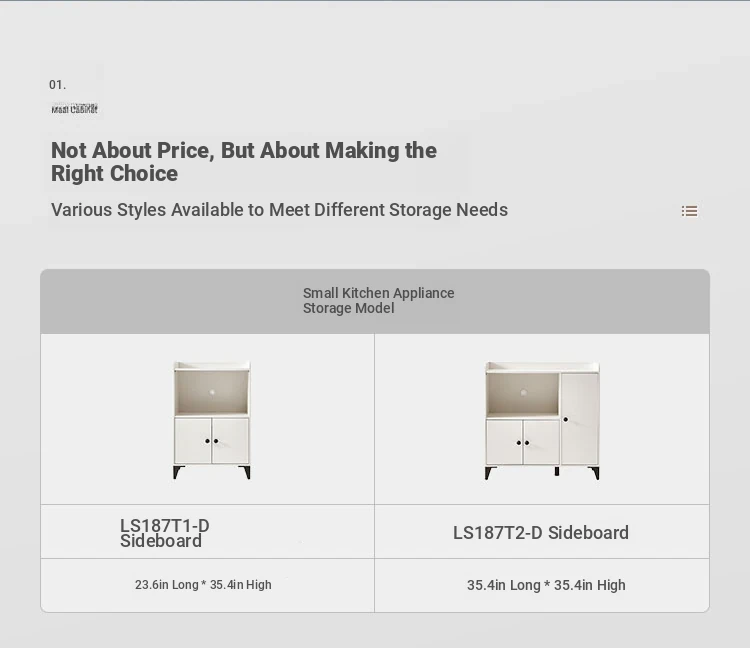
Task: Click the black legs of the LS187T2-D cabinet
Action: [490, 472]
